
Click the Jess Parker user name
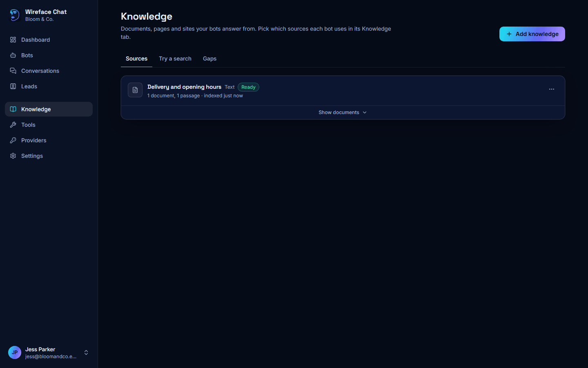40,349
